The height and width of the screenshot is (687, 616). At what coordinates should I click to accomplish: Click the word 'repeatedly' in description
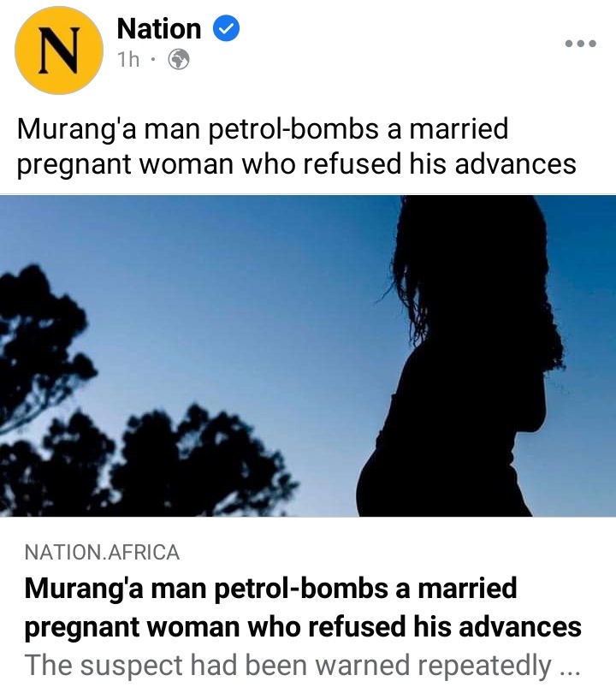point(484,666)
